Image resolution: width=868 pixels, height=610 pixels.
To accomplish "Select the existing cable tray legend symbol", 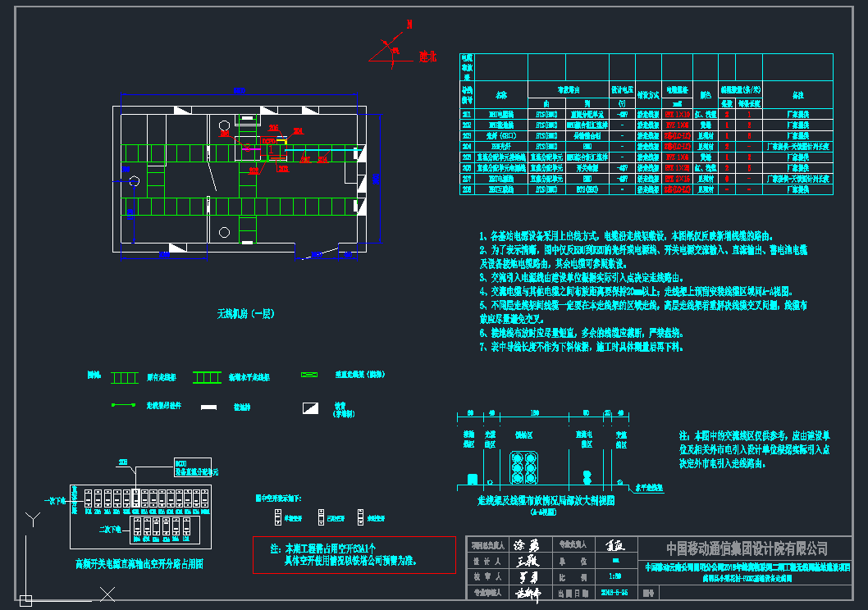I will click(125, 377).
